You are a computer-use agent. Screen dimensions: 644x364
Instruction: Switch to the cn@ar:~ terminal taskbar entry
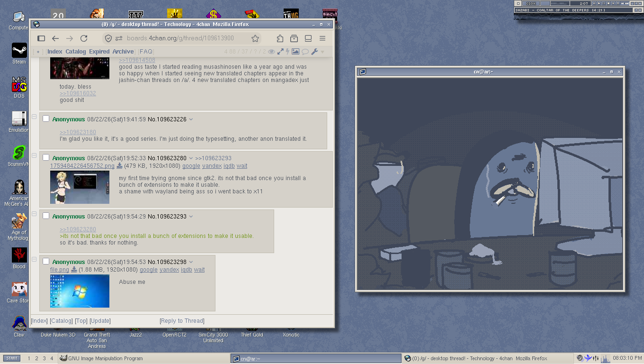point(316,358)
